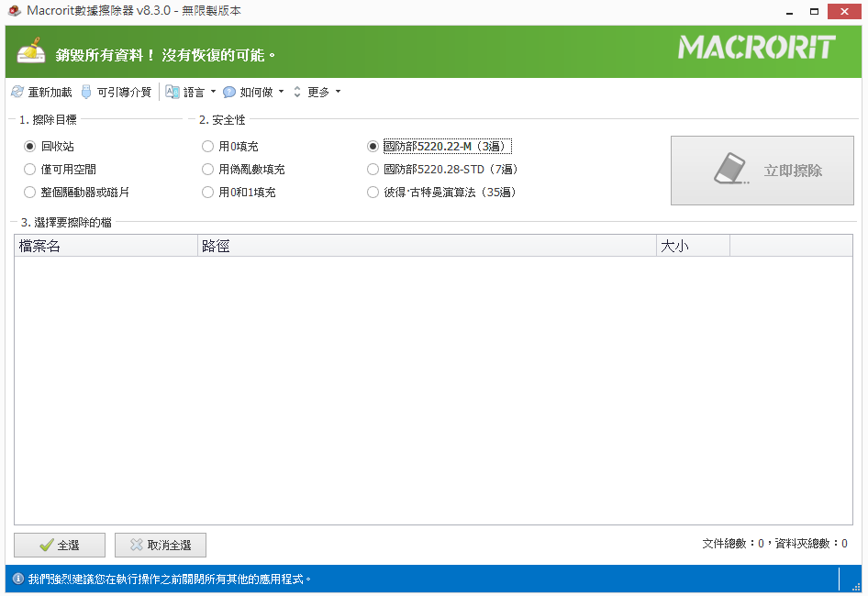Click the resize grip at bottom-right corner
This screenshot has height=596, width=868.
[x=856, y=586]
